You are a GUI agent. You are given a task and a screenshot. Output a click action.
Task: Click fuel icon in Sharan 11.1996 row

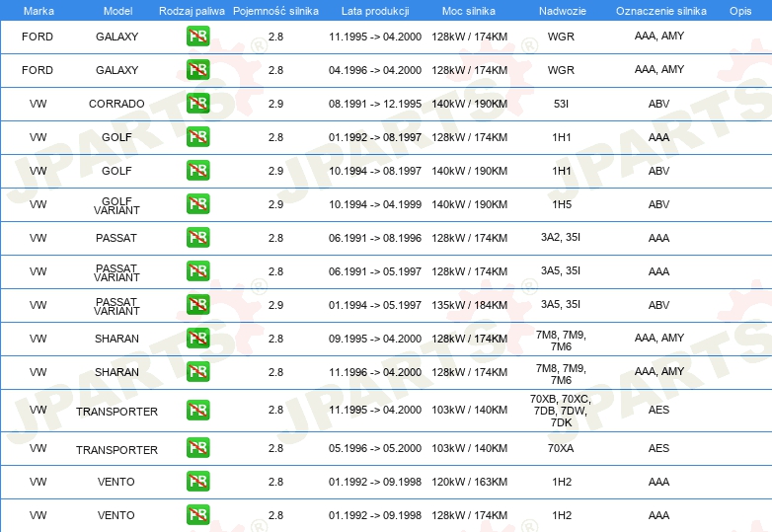point(197,371)
